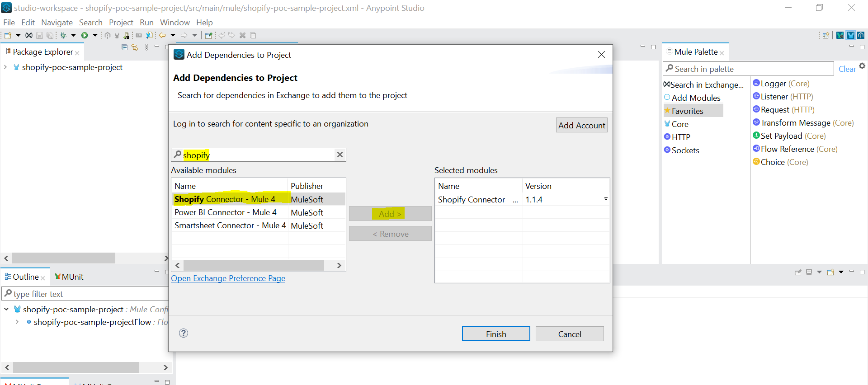Switch to the MUnit tab
868x385 pixels.
point(69,277)
